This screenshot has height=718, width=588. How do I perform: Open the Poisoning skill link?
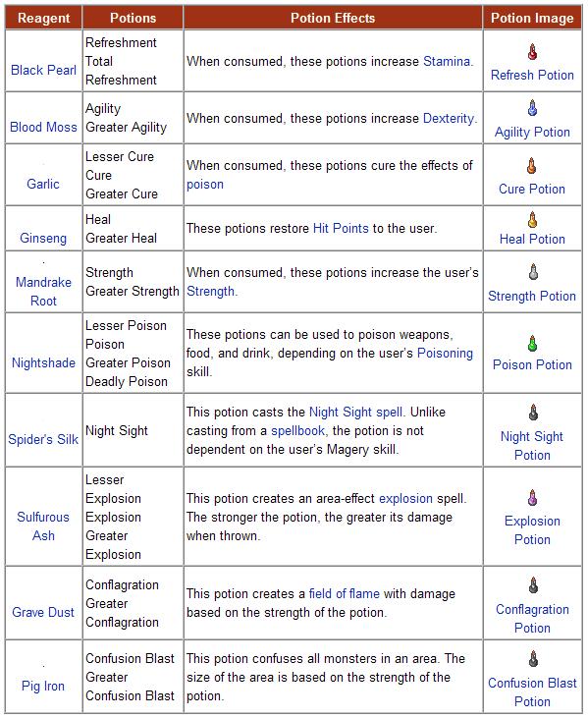446,354
